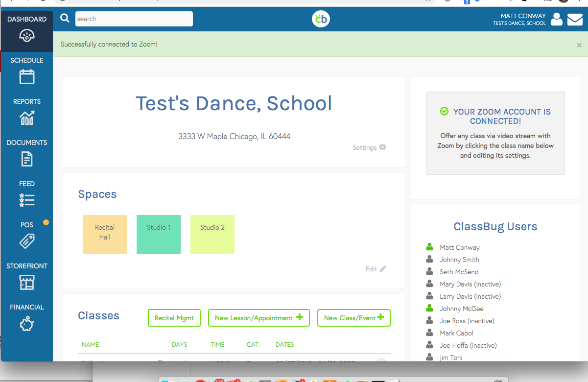The width and height of the screenshot is (588, 382).
Task: Open the Schedule calendar icon
Action: coord(27,77)
